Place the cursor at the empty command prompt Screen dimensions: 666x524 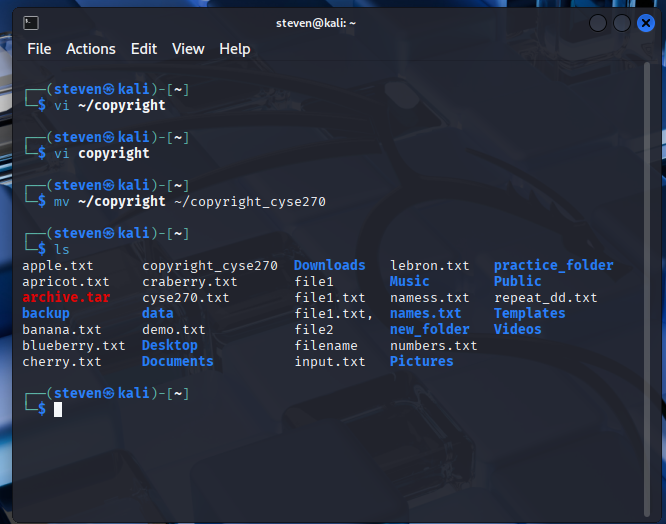[x=58, y=409]
